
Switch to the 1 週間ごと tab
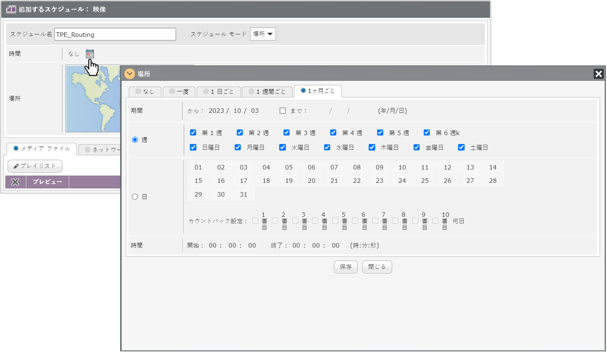[x=267, y=92]
